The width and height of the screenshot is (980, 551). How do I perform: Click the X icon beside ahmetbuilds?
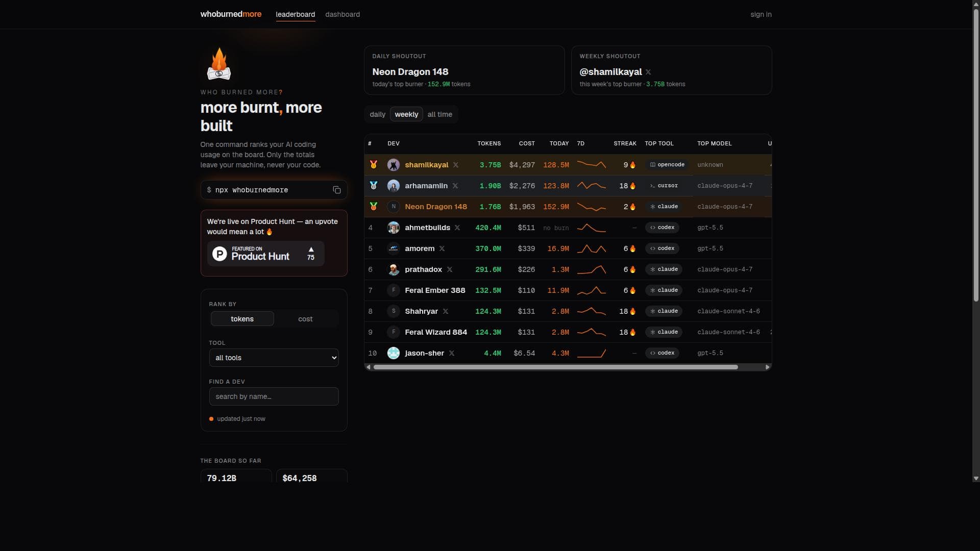click(x=457, y=228)
